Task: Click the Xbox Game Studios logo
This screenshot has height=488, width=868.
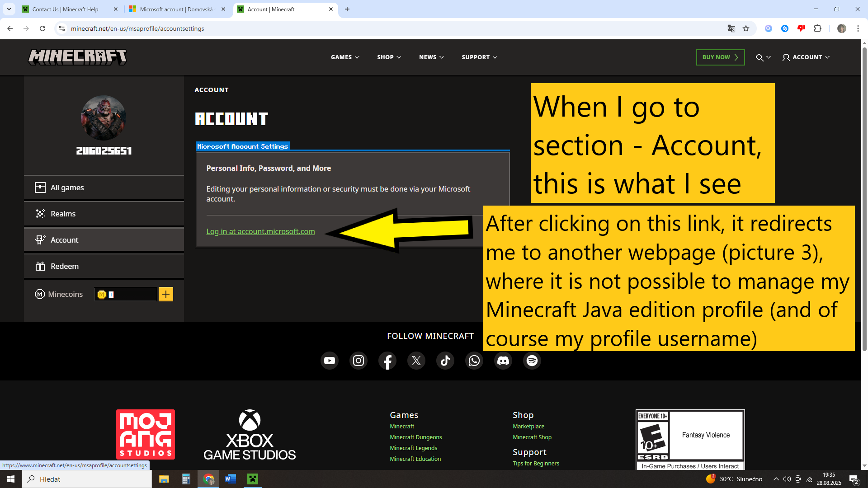Action: (x=250, y=435)
